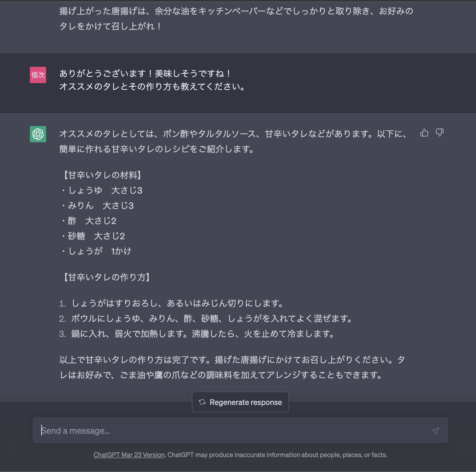Select the 酢 大さじ2 ingredient line

tap(89, 221)
